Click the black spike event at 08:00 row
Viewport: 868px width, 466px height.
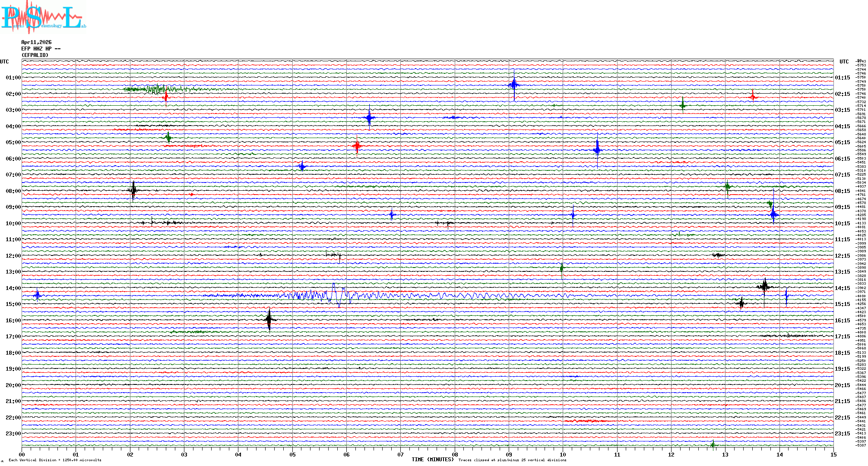[133, 190]
